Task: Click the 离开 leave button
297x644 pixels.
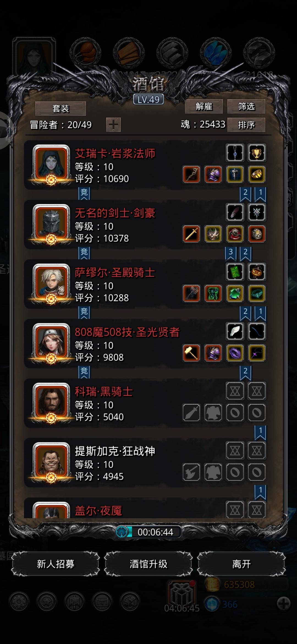Action: (241, 564)
